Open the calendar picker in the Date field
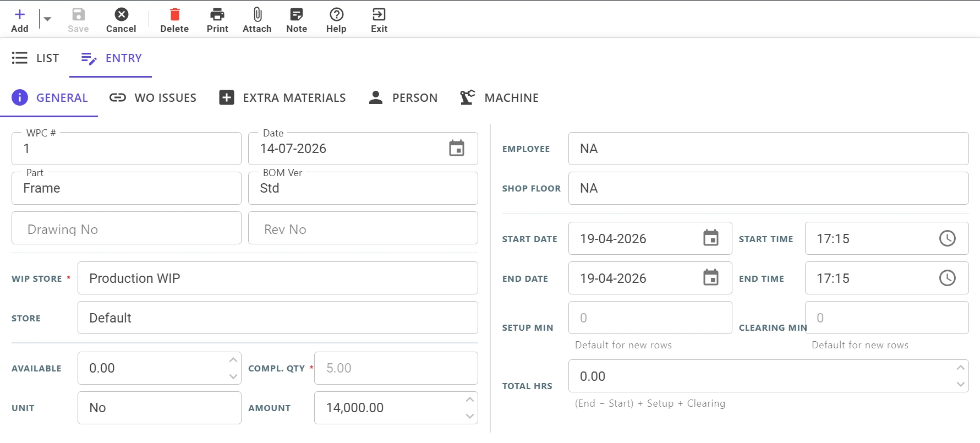The image size is (980, 443). click(x=457, y=148)
